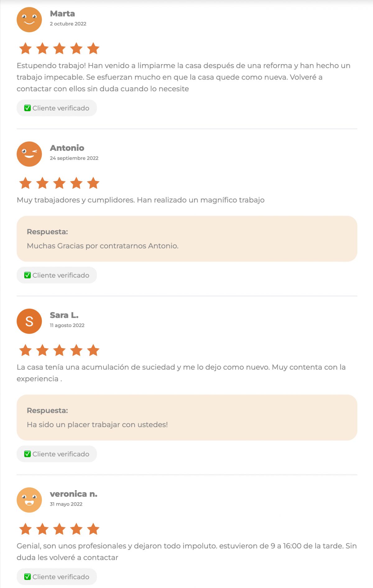Click green checkmark in Antonio's verified badge
Viewport: 373px width, 588px height.
28,275
